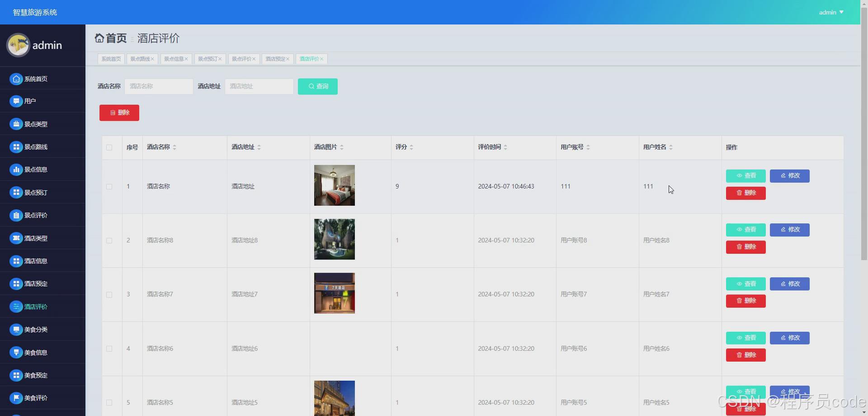Open the 7天酒店 image in row 3
Viewport: 868px width, 416px height.
[x=335, y=293]
